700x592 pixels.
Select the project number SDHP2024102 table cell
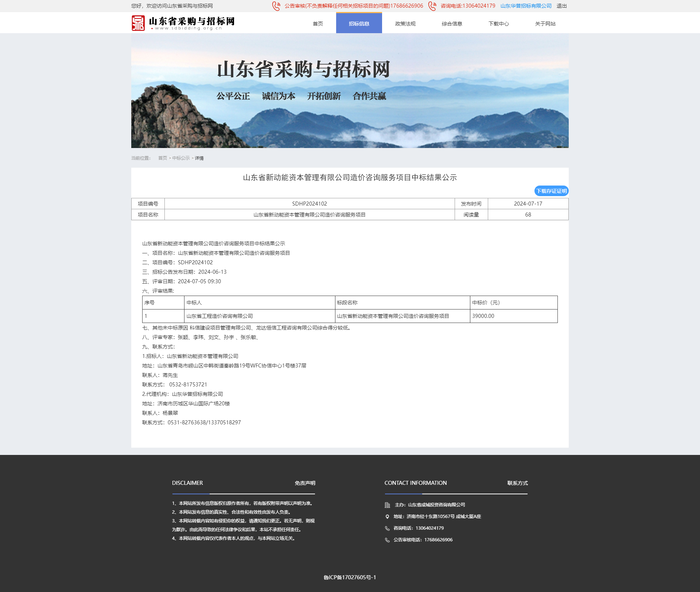pos(310,204)
